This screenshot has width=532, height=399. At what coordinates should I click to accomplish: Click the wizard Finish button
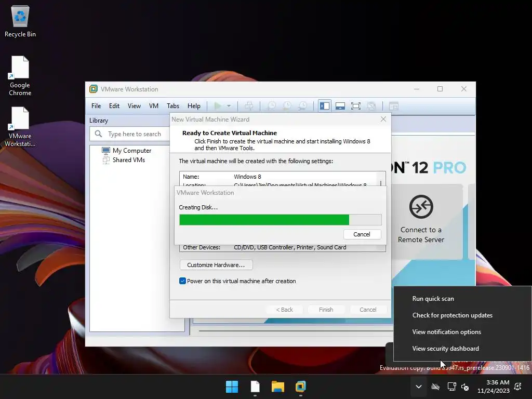[326, 310]
